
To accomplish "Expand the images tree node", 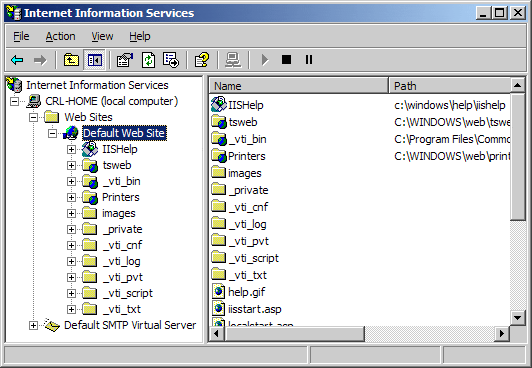I will tap(71, 213).
